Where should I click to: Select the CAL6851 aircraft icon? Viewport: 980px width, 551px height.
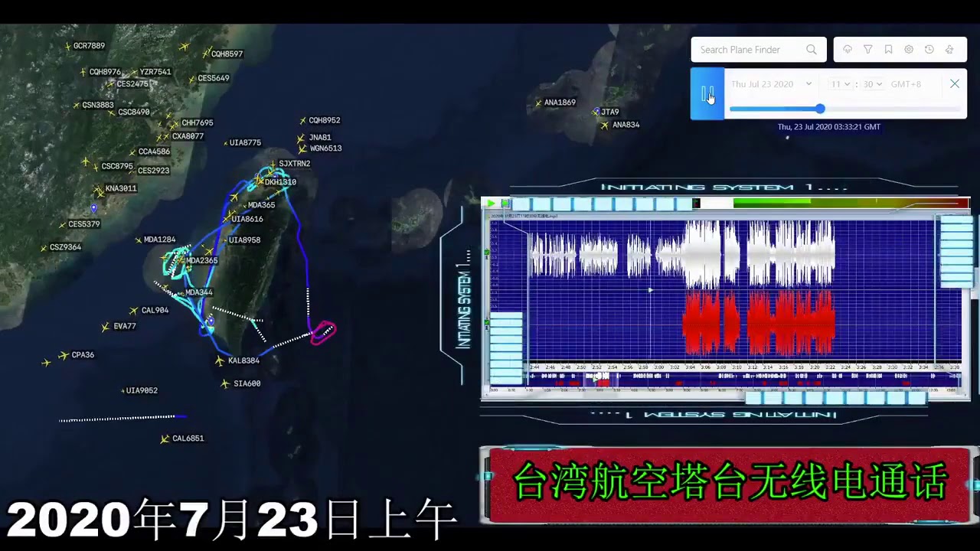(x=165, y=439)
